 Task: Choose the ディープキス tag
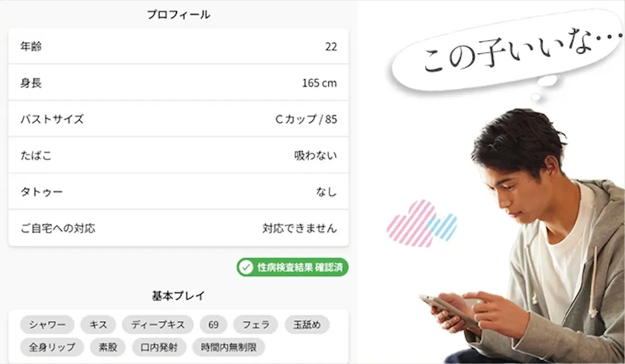pos(158,325)
